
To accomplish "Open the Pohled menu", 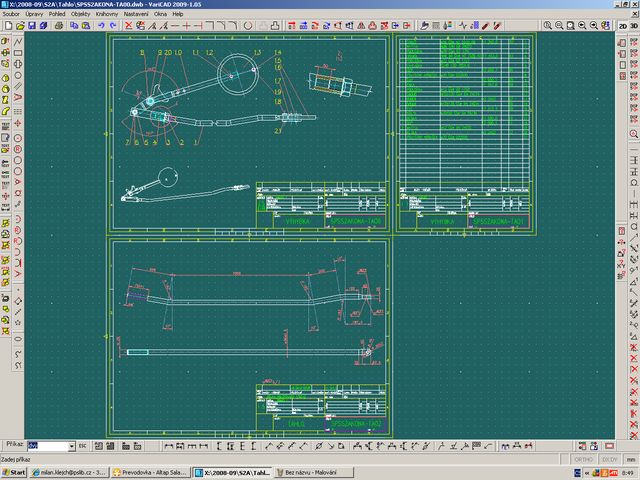I will point(57,14).
